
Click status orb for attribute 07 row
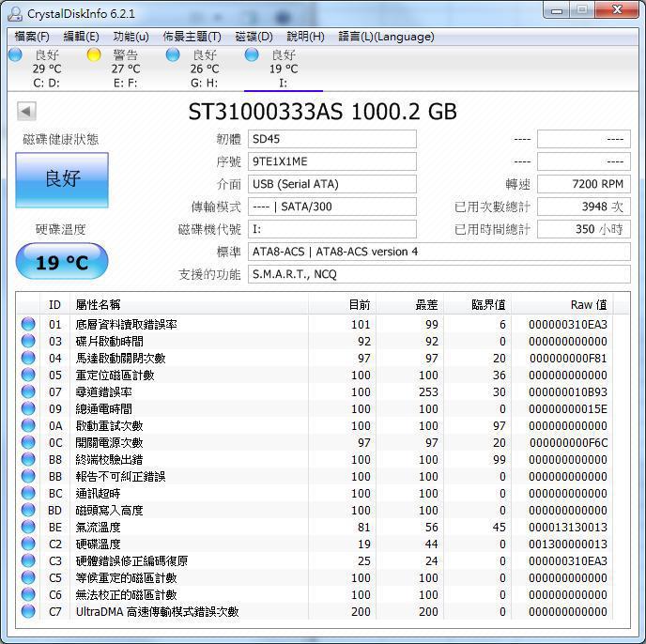28,391
